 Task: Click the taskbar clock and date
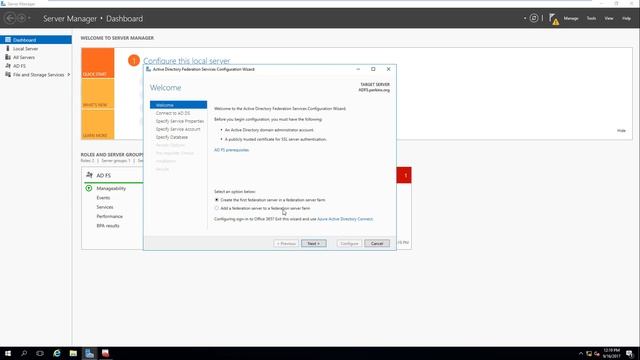click(611, 353)
